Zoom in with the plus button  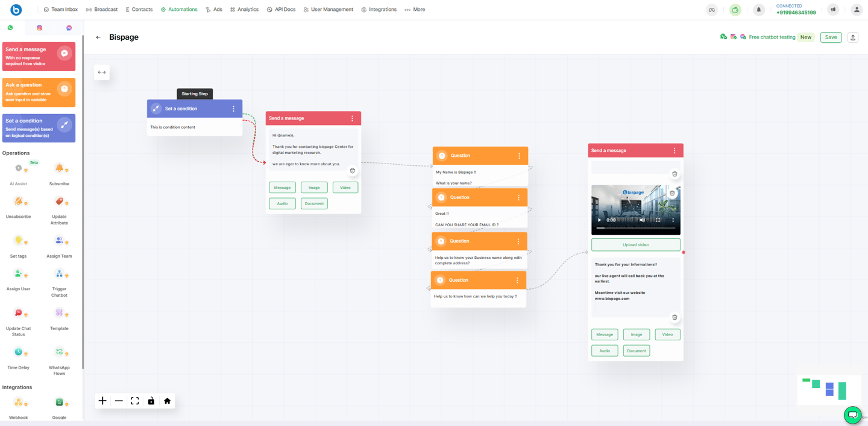click(102, 401)
